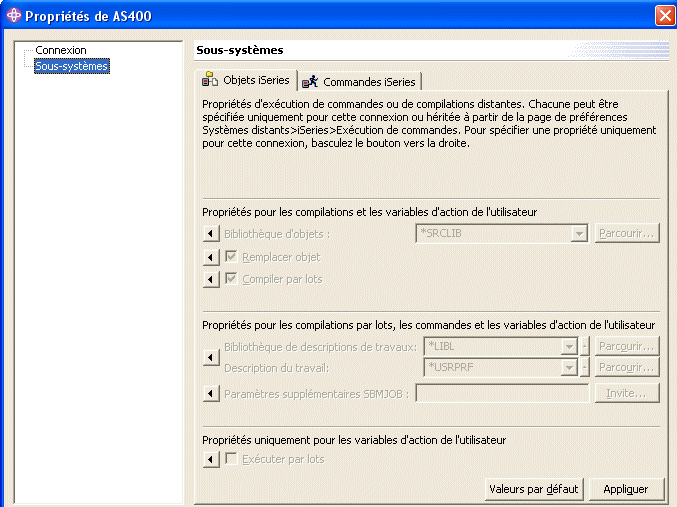
Task: Select Sous-systèmes in the left tree
Action: click(72, 66)
